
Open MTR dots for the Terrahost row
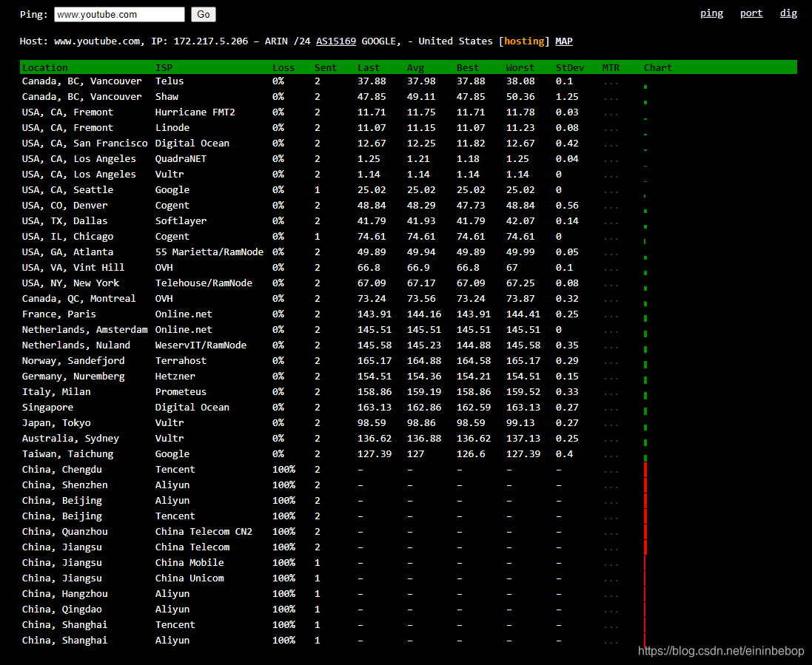point(611,362)
